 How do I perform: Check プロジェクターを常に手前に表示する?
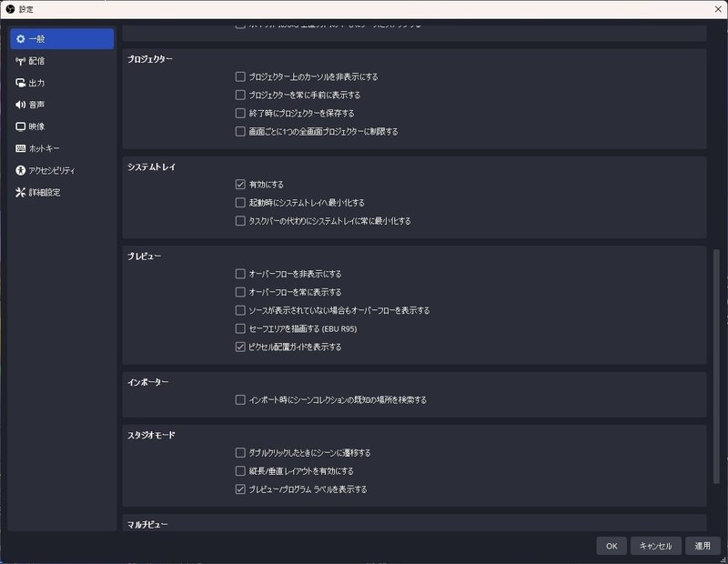point(240,96)
